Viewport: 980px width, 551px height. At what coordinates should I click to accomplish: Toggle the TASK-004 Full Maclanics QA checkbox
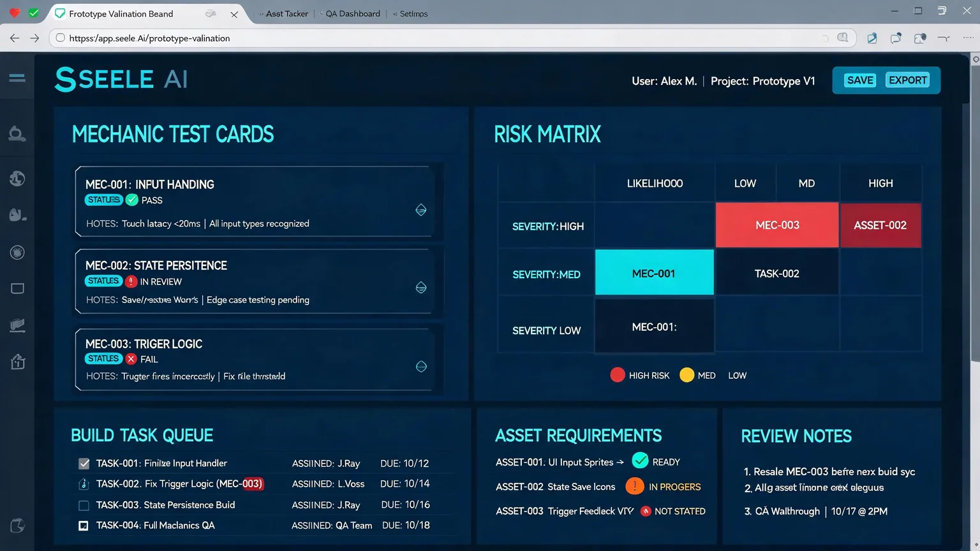[x=84, y=525]
